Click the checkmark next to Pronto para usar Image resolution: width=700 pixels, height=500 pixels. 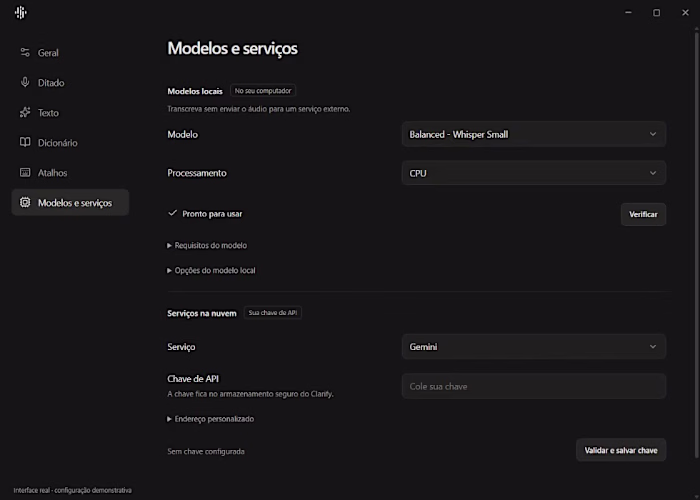tap(172, 213)
